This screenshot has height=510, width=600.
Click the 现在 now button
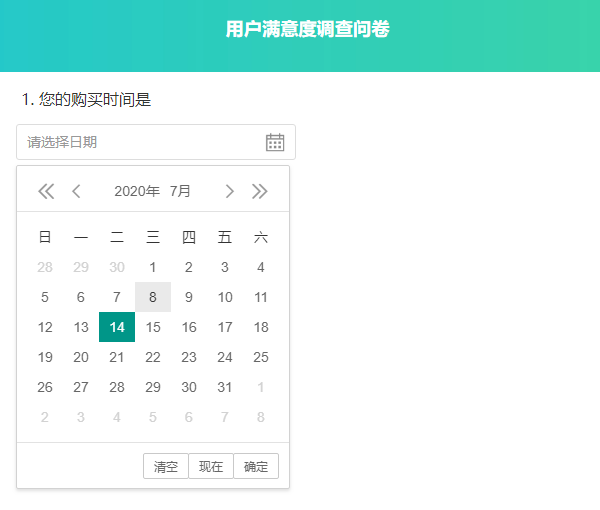211,466
